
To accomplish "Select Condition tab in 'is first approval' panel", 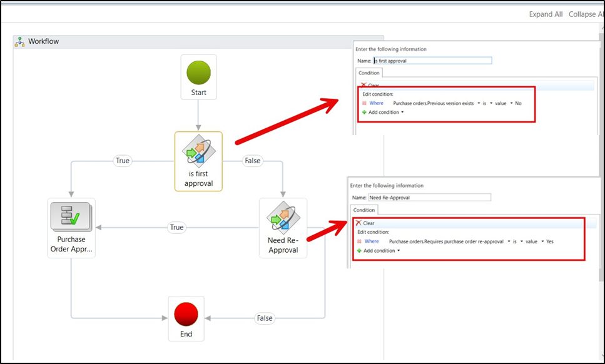I will (369, 73).
